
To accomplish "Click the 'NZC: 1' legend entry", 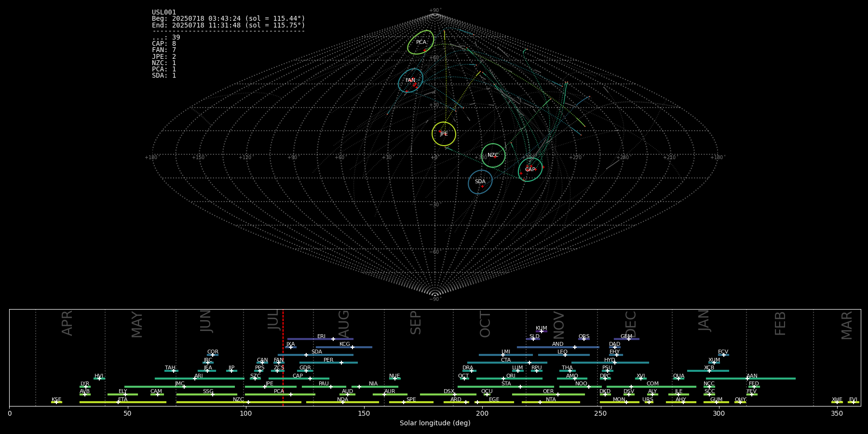I will click(x=164, y=63).
